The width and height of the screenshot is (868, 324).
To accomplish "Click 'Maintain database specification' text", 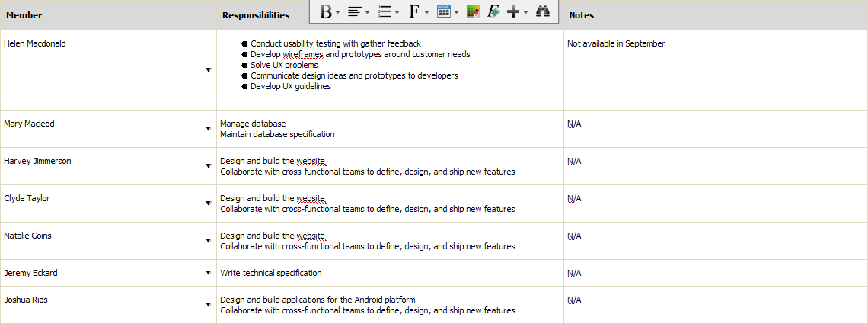I will [x=277, y=134].
